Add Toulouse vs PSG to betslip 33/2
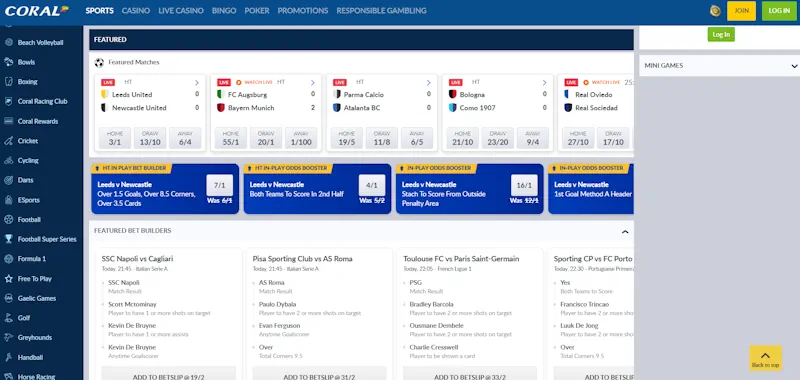 (x=470, y=373)
